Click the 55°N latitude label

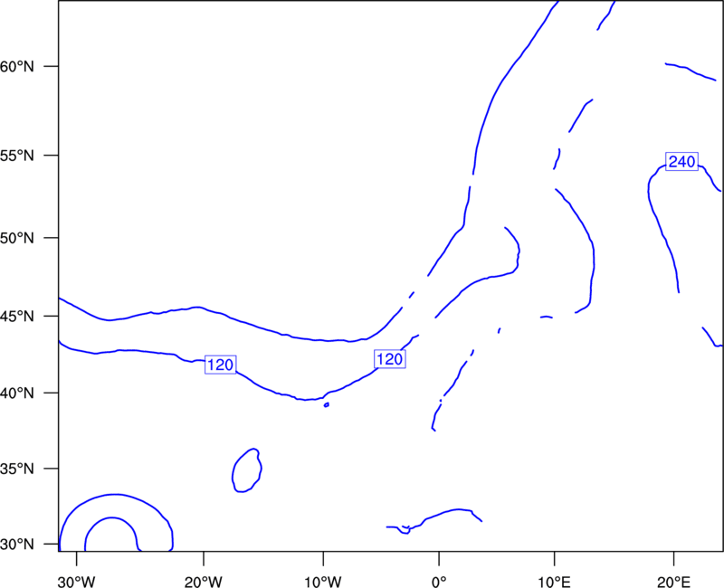(x=17, y=155)
